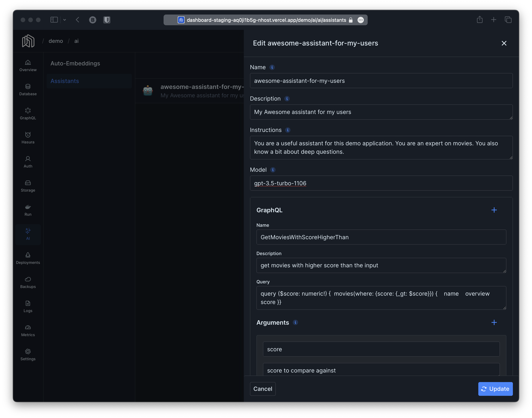Open the Database section in sidebar
The height and width of the screenshot is (418, 532).
[28, 89]
